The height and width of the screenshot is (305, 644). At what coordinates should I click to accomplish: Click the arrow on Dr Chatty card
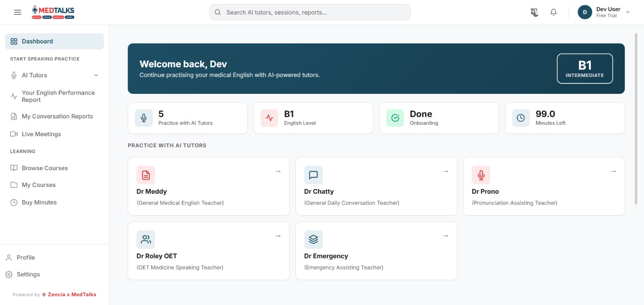pos(446,171)
